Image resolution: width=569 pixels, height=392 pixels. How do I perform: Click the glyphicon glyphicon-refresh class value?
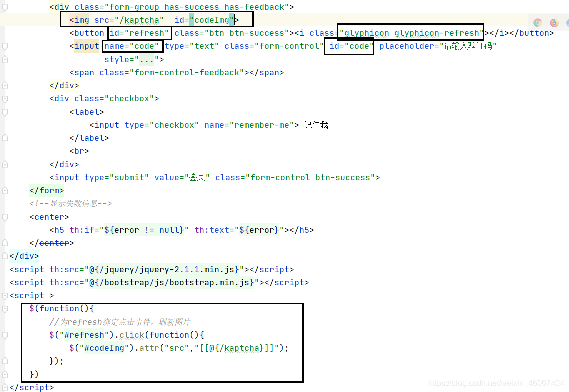coord(412,33)
